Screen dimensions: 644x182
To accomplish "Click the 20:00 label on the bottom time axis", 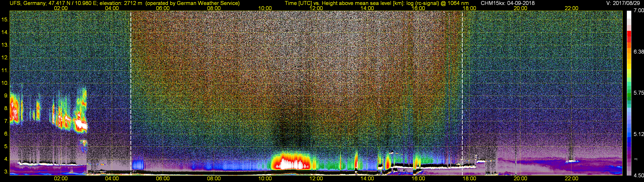I will click(x=521, y=179).
